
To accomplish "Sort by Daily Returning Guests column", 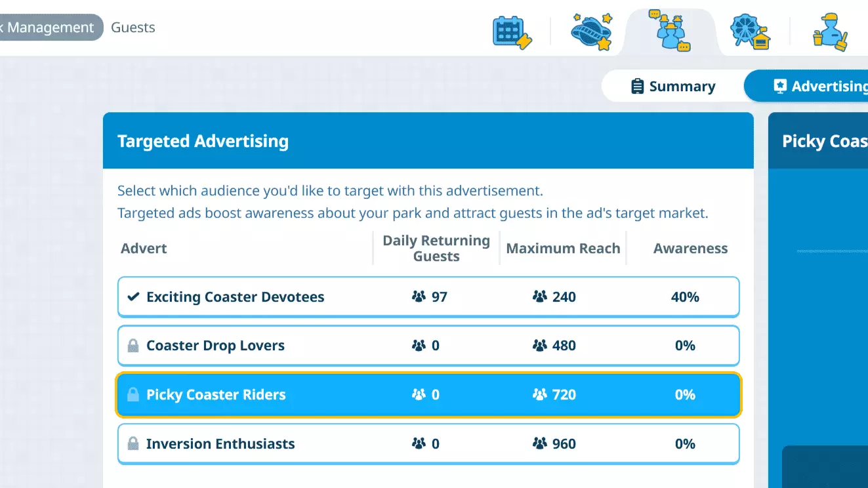I will (436, 249).
